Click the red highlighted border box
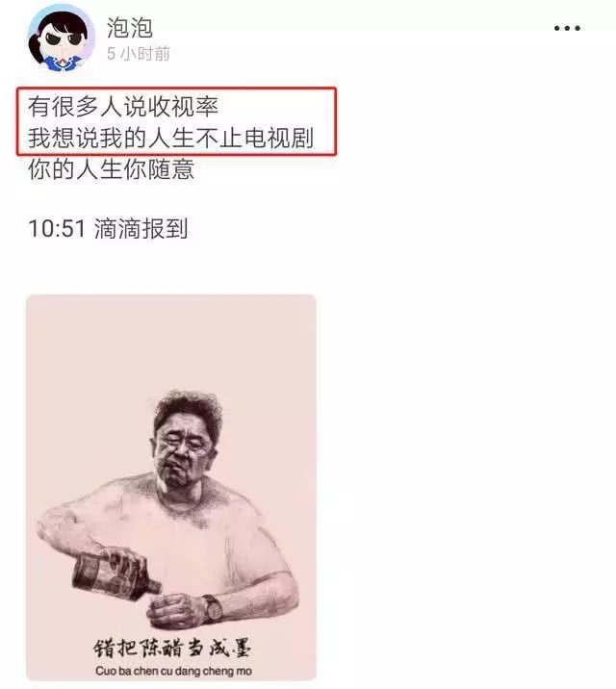This screenshot has height=689, width=616. click(177, 121)
